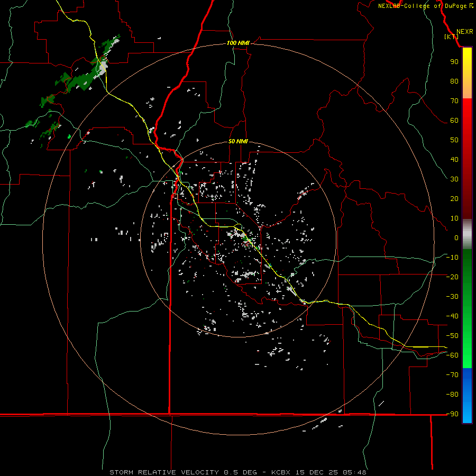This screenshot has height=476, width=476.
Task: Click the "05:48" timestamp text
Action: [x=354, y=472]
